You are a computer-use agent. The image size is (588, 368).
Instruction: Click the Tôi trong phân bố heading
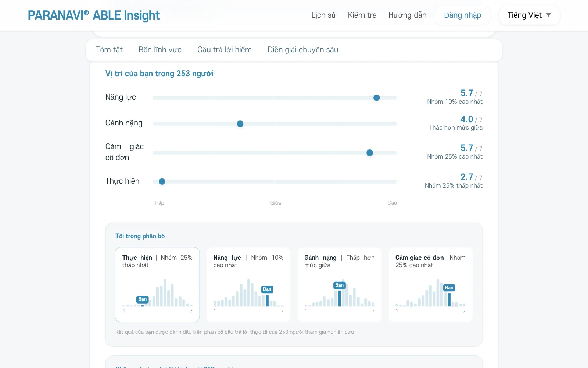tap(140, 236)
